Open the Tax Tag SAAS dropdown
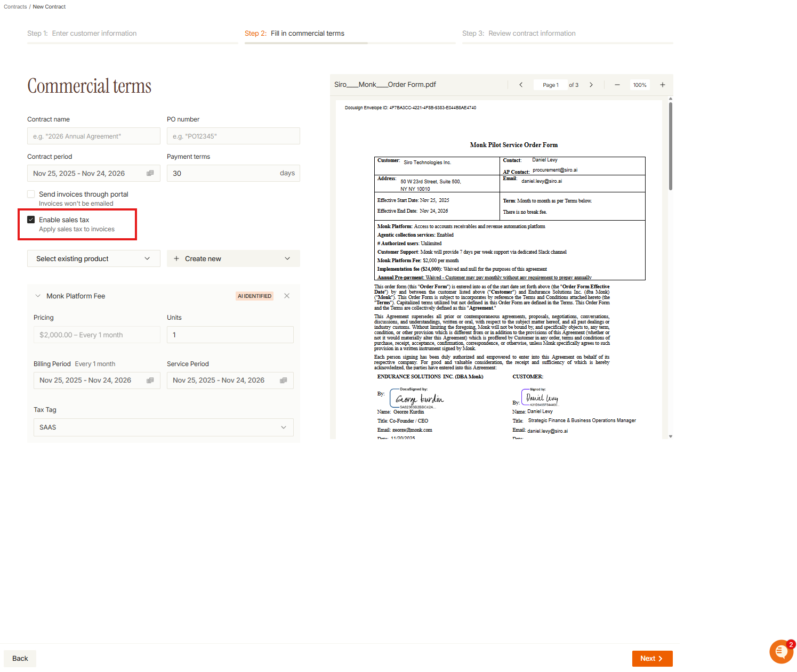 (x=164, y=427)
